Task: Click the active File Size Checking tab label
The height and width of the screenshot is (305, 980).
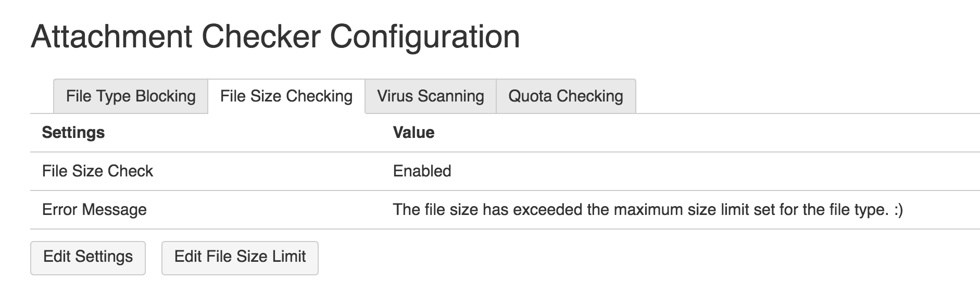Action: coord(287,96)
